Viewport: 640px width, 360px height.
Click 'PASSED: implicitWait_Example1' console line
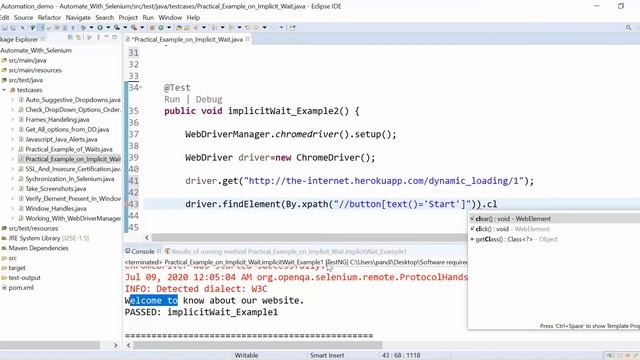pyautogui.click(x=201, y=312)
